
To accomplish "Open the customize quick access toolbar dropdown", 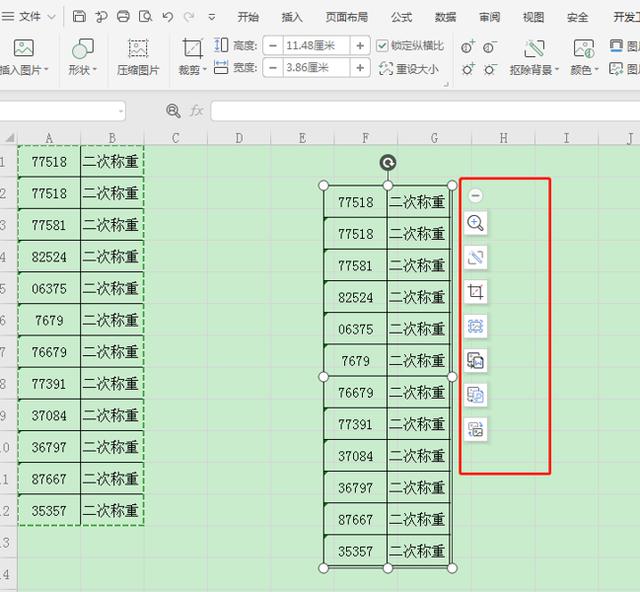I will pos(211,17).
